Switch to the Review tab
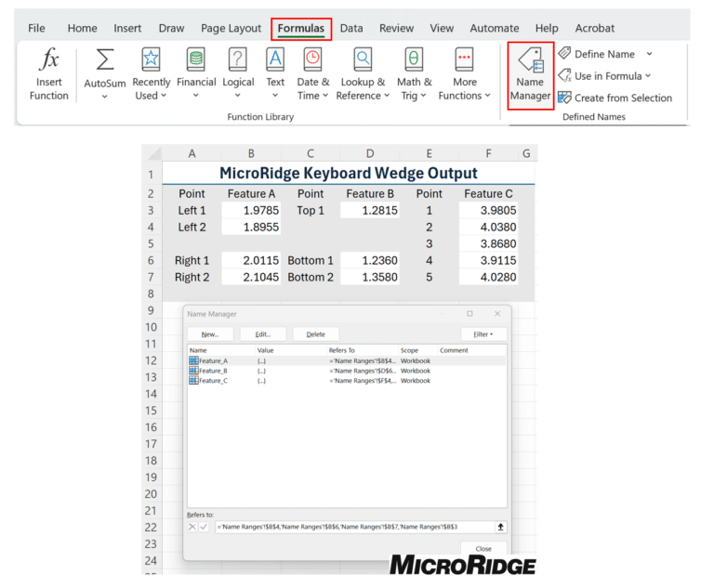 click(397, 28)
